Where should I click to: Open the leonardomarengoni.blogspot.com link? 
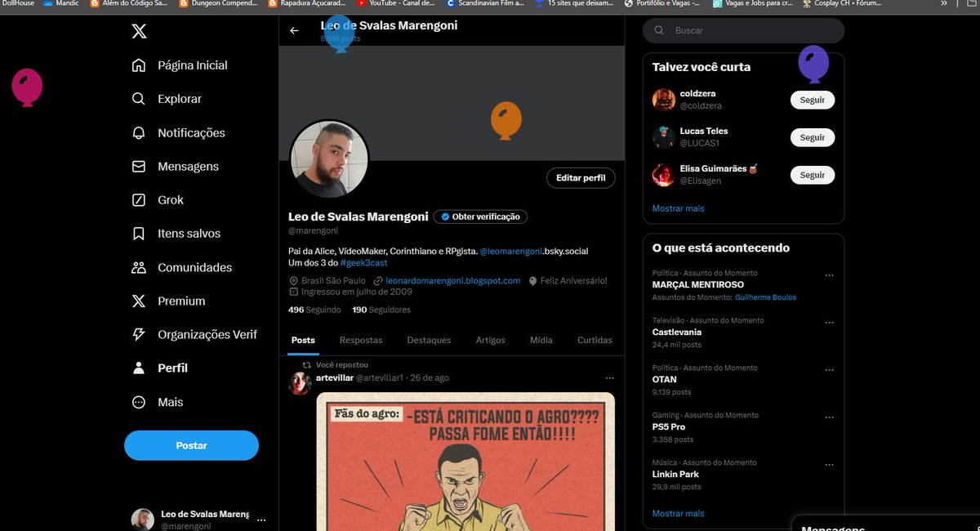pos(452,280)
